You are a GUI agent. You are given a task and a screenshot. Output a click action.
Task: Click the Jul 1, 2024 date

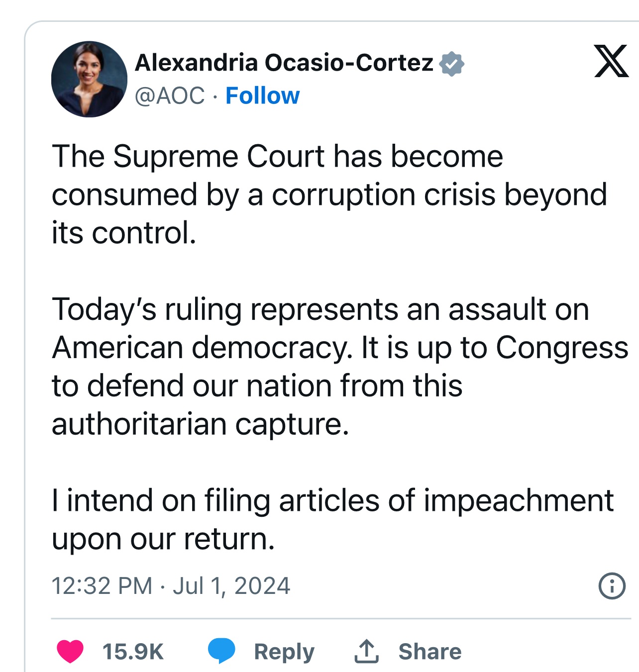pyautogui.click(x=231, y=585)
